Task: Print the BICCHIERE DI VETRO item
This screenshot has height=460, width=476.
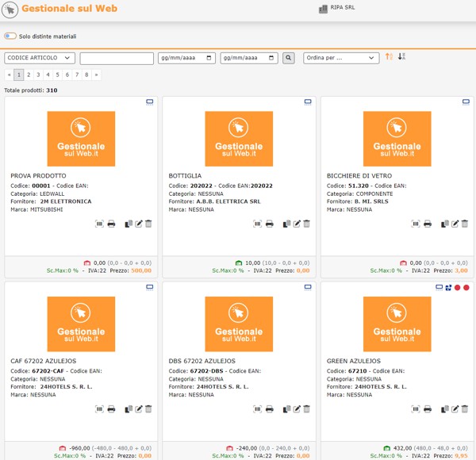Action: click(x=428, y=224)
